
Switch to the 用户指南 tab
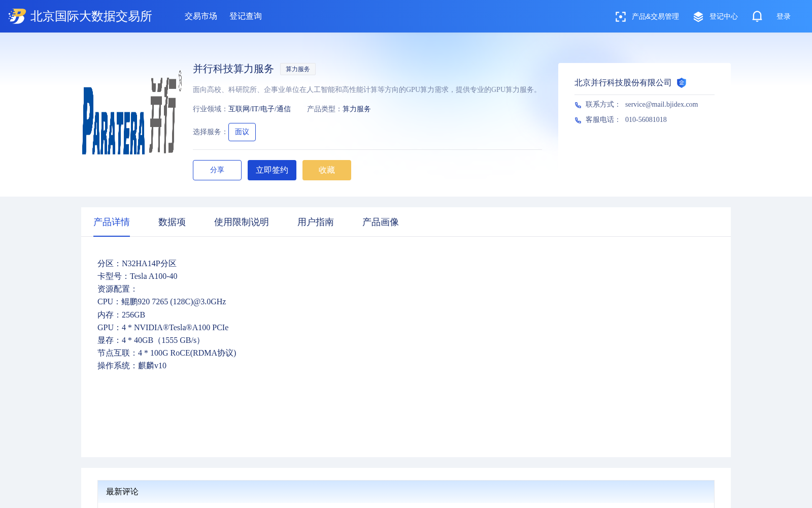(316, 222)
